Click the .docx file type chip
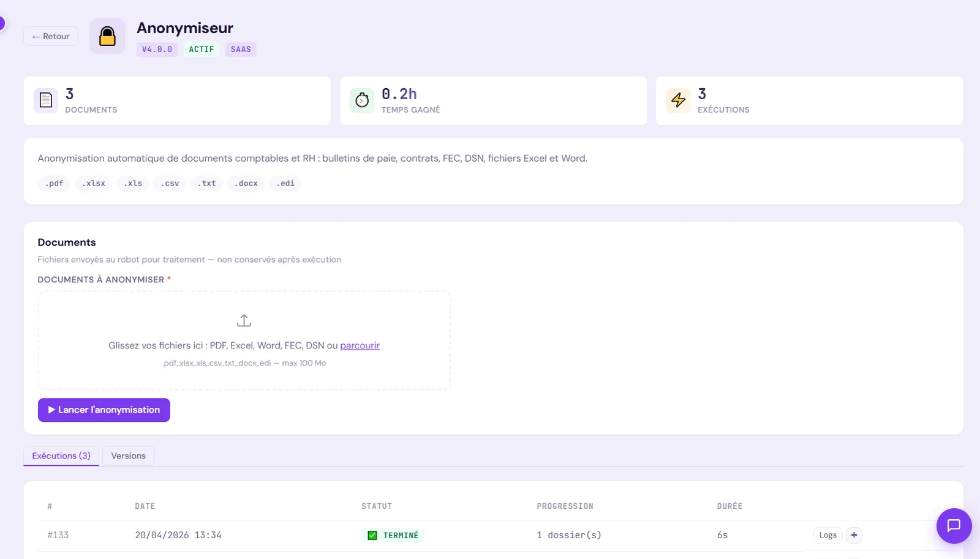 [246, 183]
